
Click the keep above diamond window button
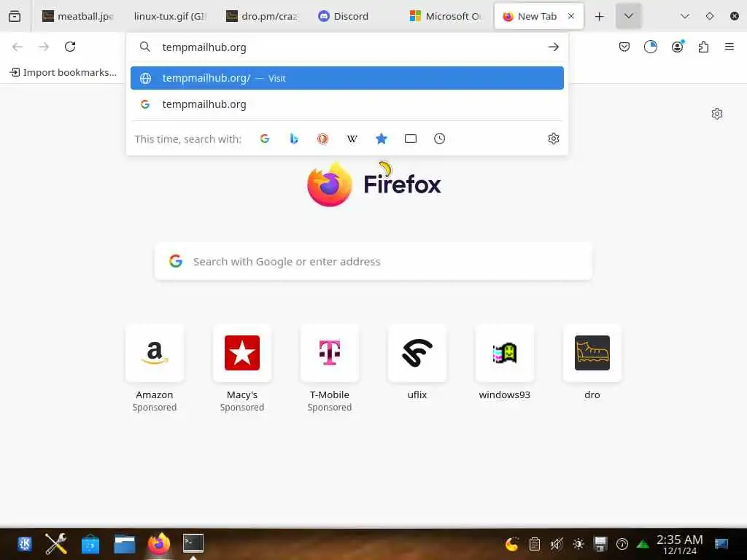709,16
